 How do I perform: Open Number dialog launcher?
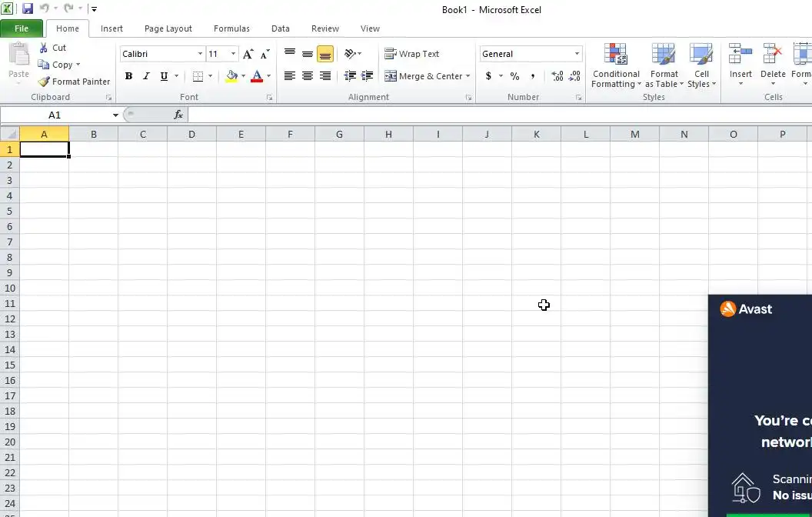pyautogui.click(x=578, y=98)
